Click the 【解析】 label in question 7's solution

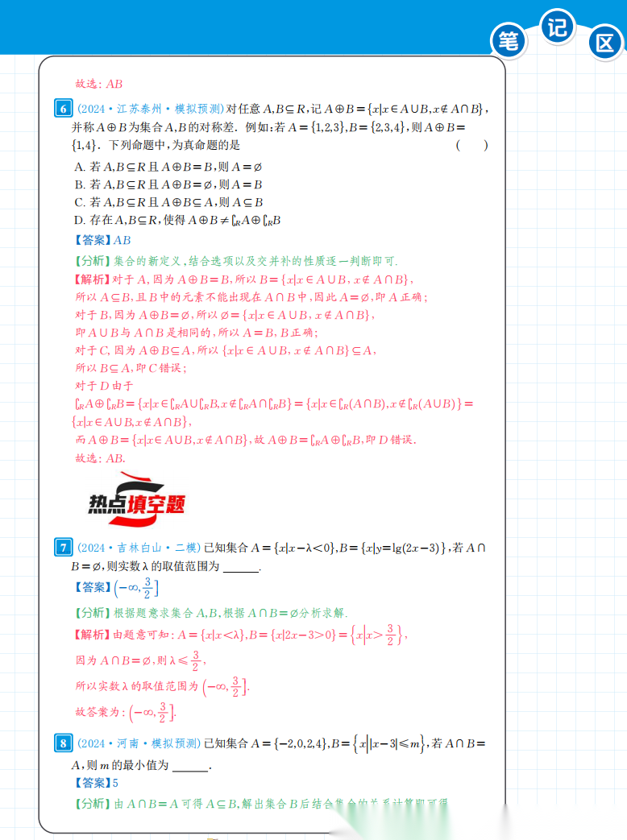[x=91, y=635]
